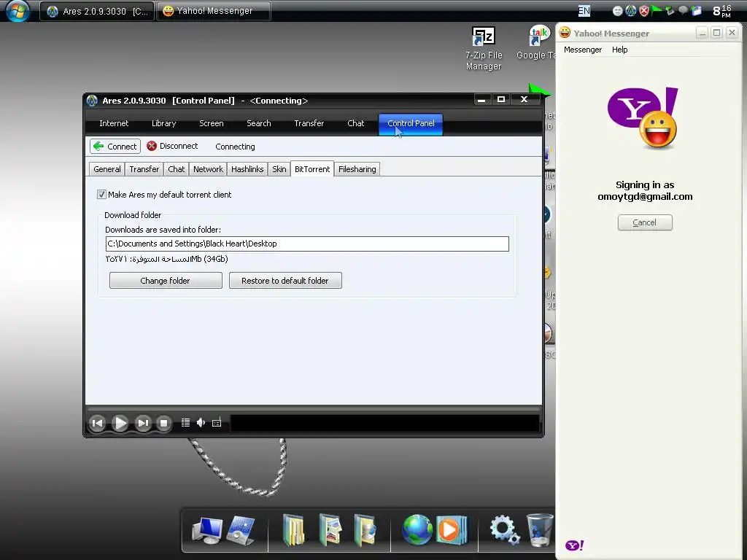The height and width of the screenshot is (560, 747).
Task: Click the EN language indicator in tray
Action: pyautogui.click(x=584, y=10)
